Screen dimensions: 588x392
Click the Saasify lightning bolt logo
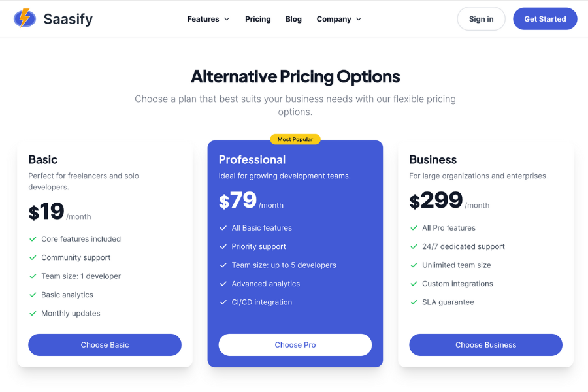[x=25, y=18]
